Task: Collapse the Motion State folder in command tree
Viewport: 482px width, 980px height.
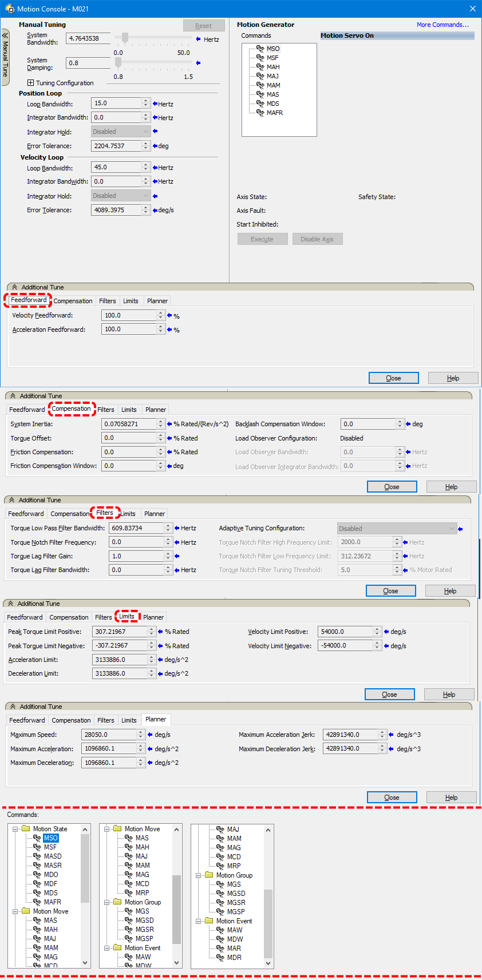Action: [x=16, y=829]
